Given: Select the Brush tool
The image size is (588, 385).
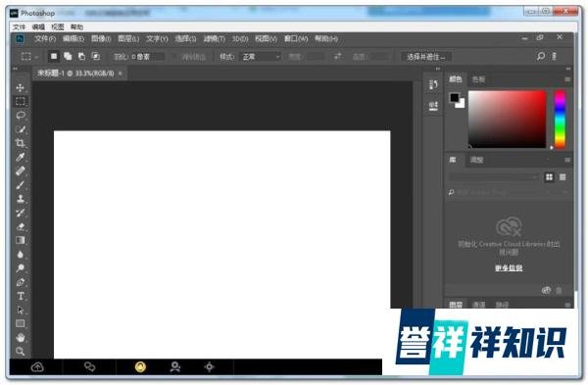Looking at the screenshot, I should click(x=21, y=185).
